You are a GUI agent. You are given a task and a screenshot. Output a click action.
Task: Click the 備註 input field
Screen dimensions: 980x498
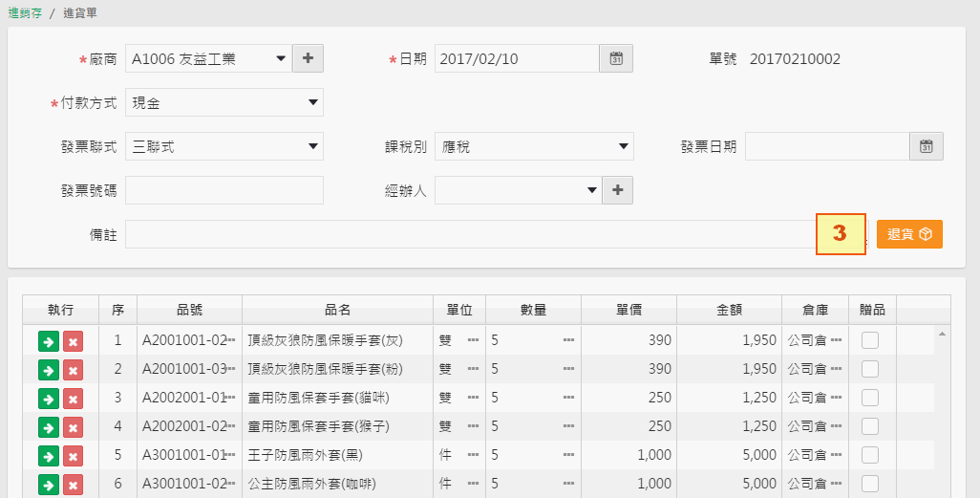tap(497, 234)
